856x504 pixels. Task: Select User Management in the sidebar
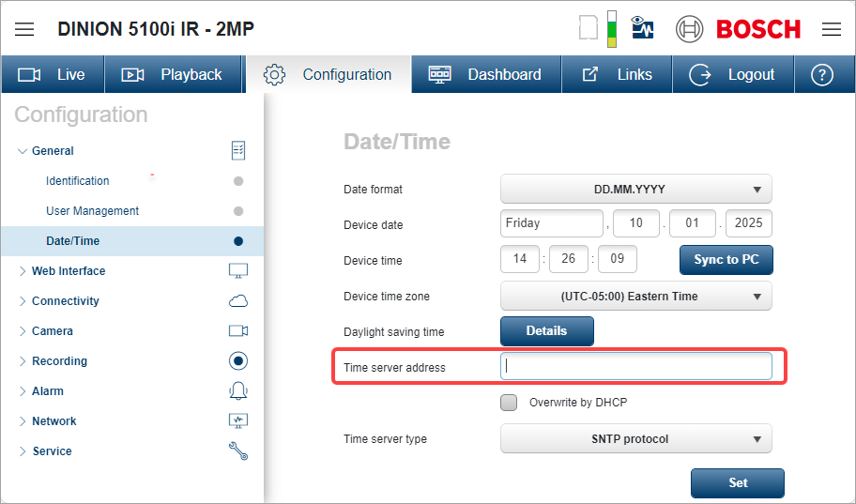coord(92,211)
